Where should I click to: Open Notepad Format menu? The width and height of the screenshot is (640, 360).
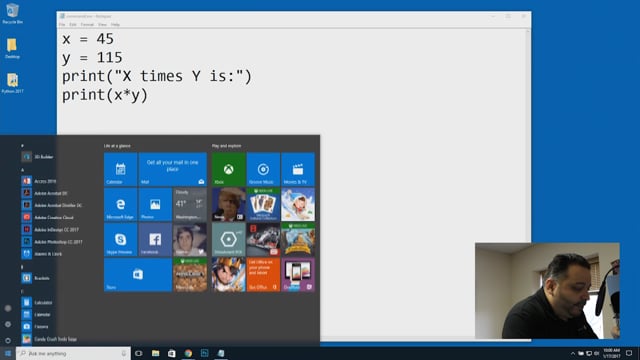[x=87, y=24]
